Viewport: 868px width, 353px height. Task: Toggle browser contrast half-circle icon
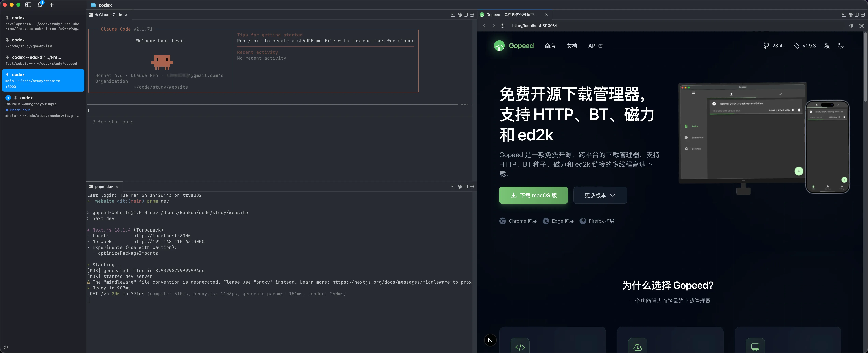point(851,26)
